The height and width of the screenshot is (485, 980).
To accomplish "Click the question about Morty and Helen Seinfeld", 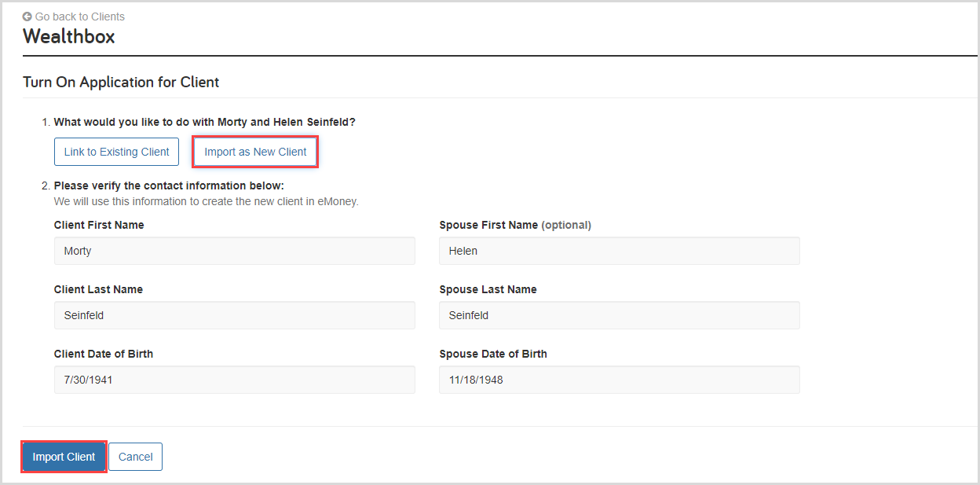I will coord(204,122).
